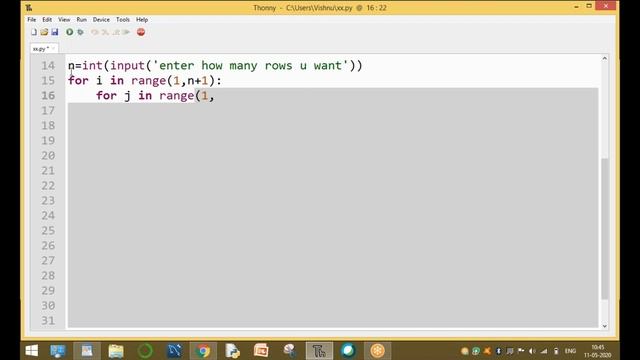Stop the program with the red Stop icon
640x360 pixels.
141,32
